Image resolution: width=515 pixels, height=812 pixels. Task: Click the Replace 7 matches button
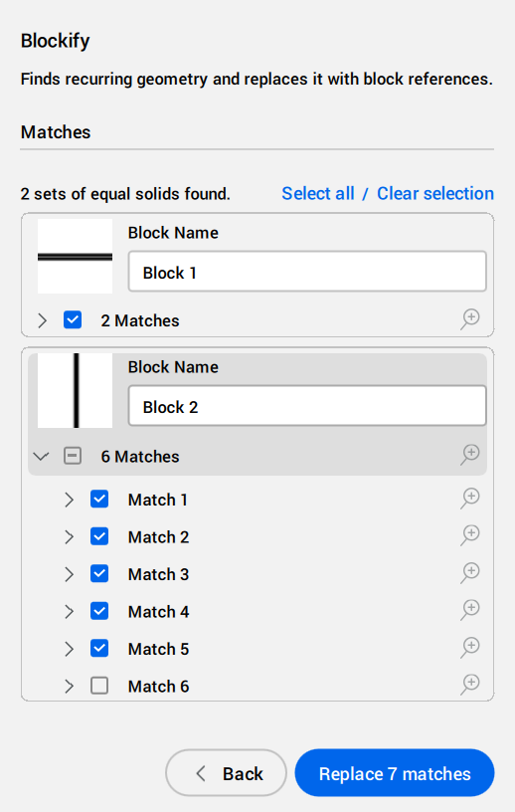395,773
